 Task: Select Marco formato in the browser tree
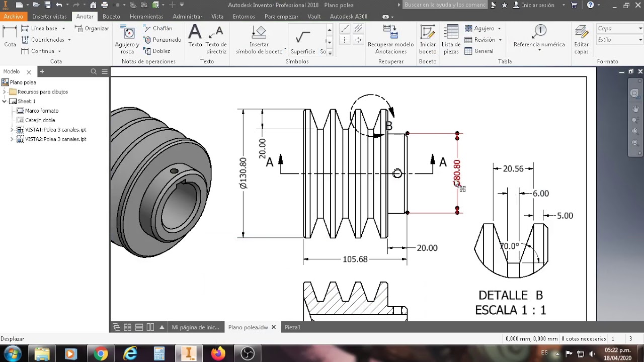pos(42,111)
